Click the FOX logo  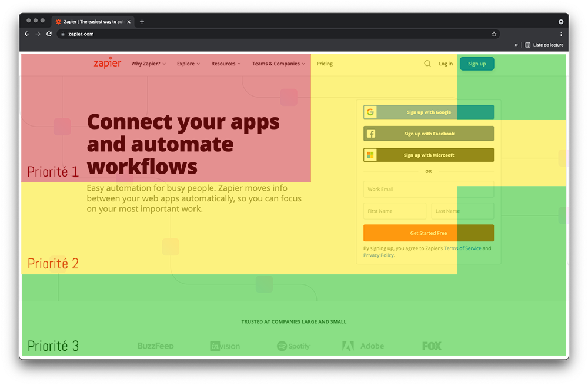(x=432, y=346)
